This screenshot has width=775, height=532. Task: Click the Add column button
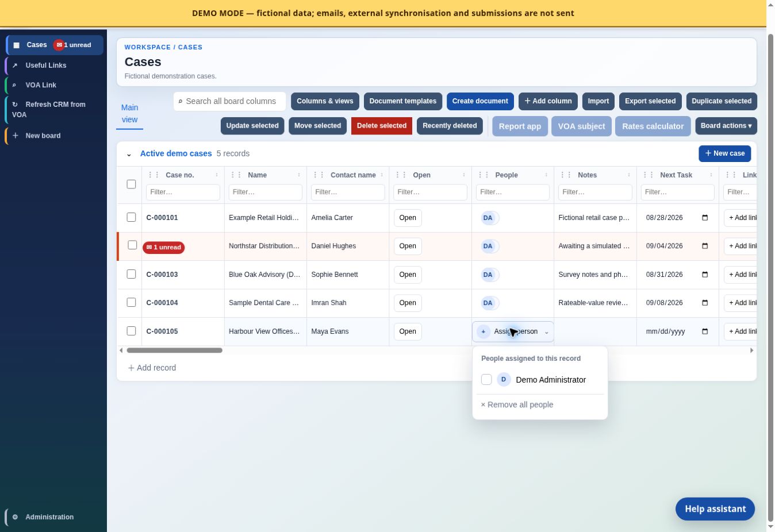tap(548, 101)
